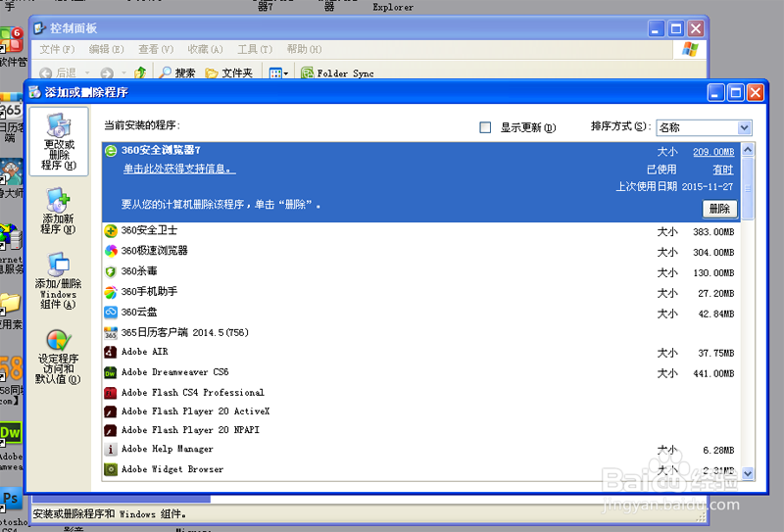Click the 441.00MB size value
This screenshot has width=784, height=532.
point(713,373)
